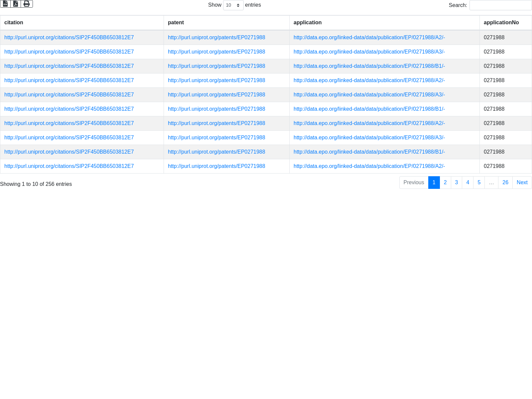532x399 pixels.
Task: Export table as PDF document
Action: 16,4
